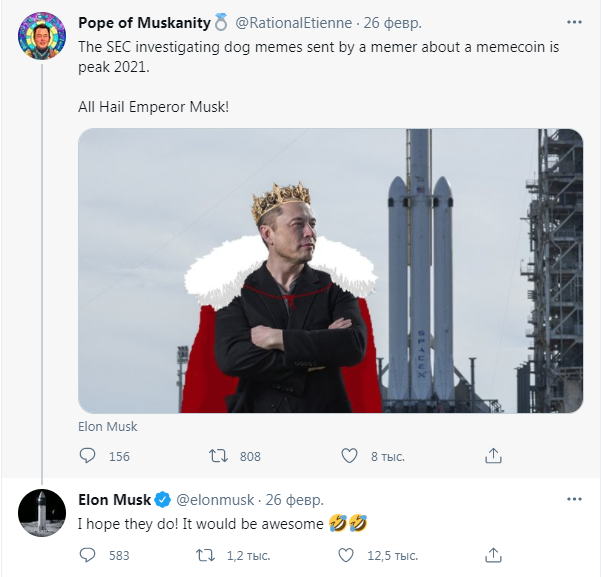The width and height of the screenshot is (601, 577).
Task: Retweet the Pope of Muskanity tweet
Action: [217, 456]
